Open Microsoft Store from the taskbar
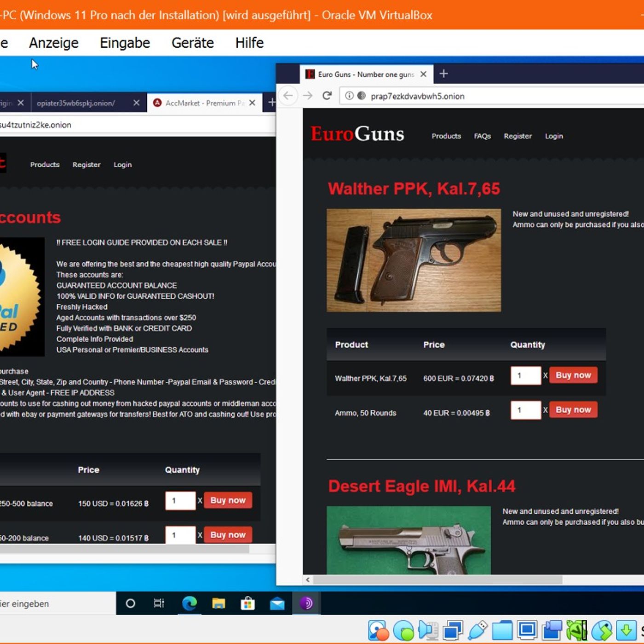The width and height of the screenshot is (644, 644). [x=247, y=604]
